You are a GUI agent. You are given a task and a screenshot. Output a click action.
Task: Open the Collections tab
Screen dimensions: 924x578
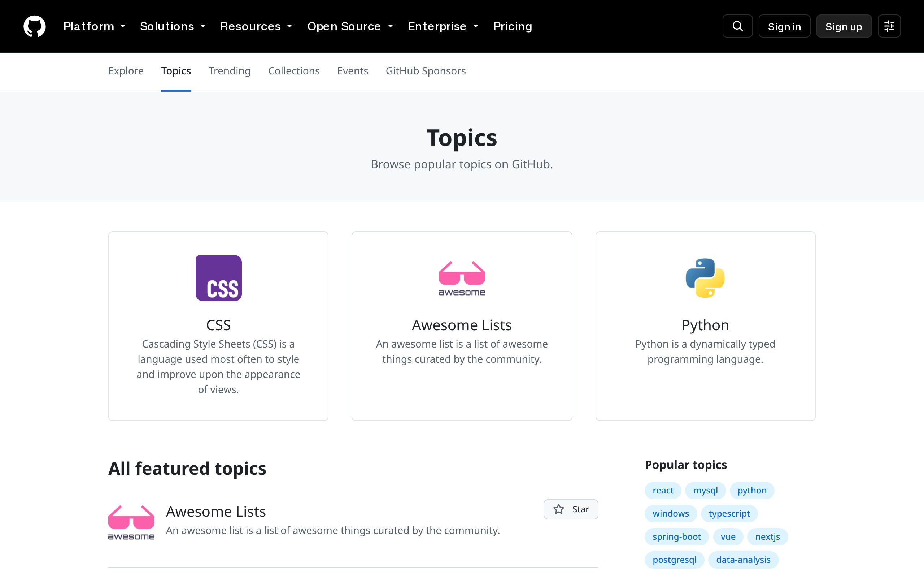click(294, 71)
